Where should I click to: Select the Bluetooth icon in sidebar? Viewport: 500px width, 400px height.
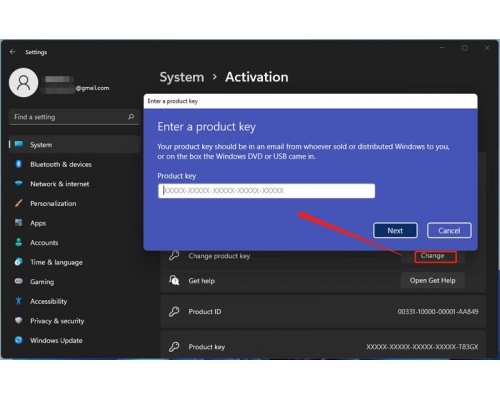19,164
